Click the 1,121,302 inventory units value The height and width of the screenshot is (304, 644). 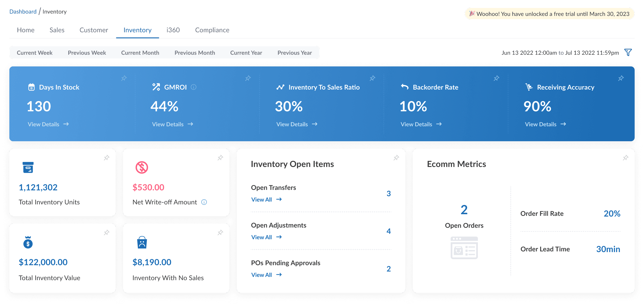38,187
